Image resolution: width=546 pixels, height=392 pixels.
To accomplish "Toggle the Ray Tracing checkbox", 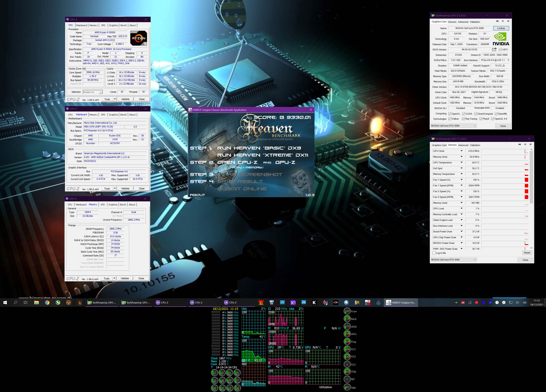I will coord(463,119).
